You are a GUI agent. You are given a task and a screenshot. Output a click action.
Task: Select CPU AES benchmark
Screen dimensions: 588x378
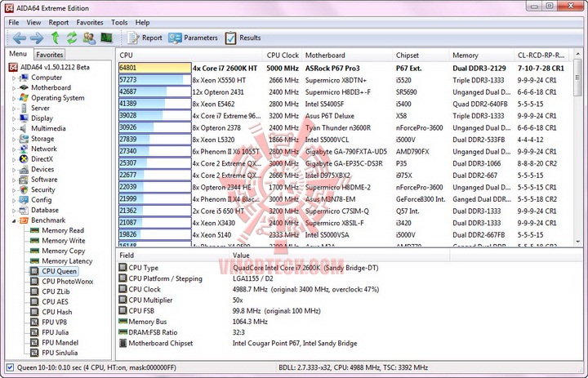click(55, 302)
